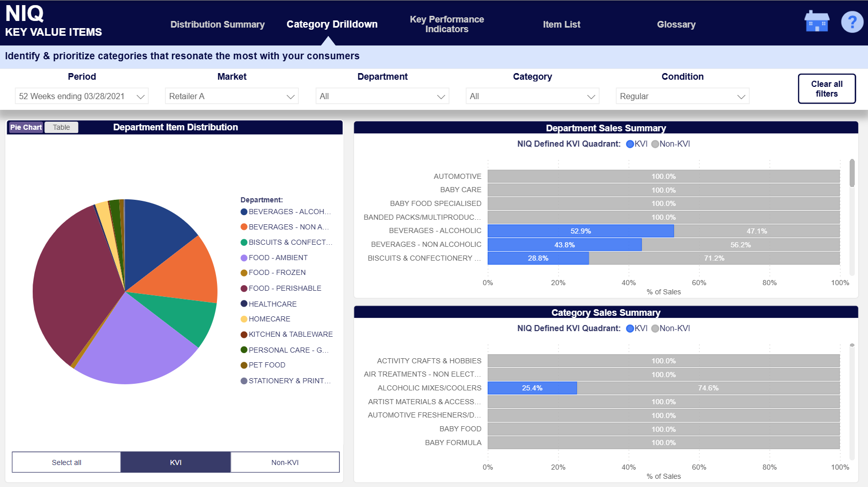The image size is (868, 487).
Task: Click Beverages - Non Alcoholic legend entry
Action: coord(285,227)
